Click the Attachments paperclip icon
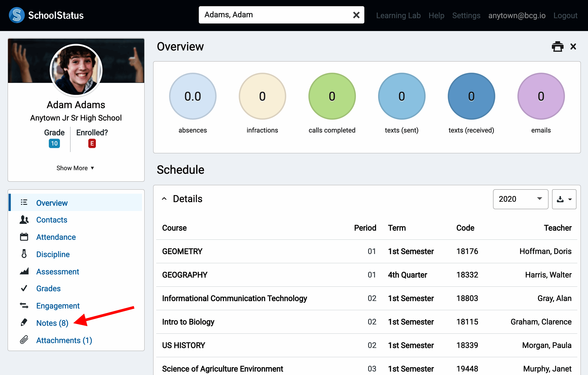Viewport: 588px width, 375px height. [x=24, y=340]
